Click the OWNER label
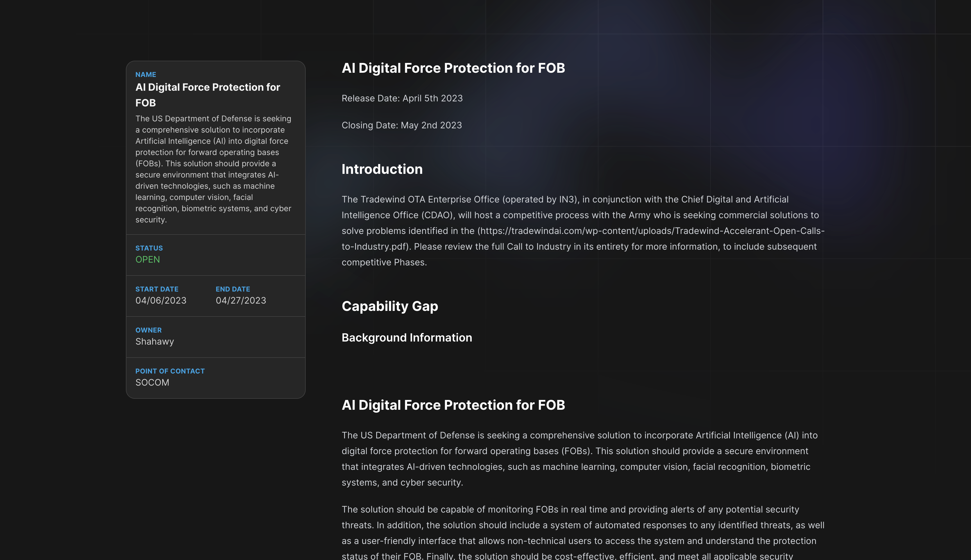 (x=149, y=330)
